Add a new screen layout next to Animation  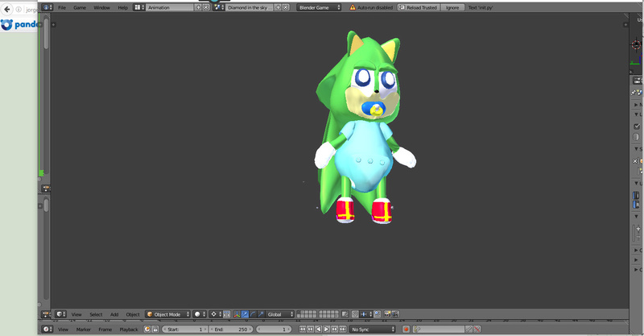(198, 7)
